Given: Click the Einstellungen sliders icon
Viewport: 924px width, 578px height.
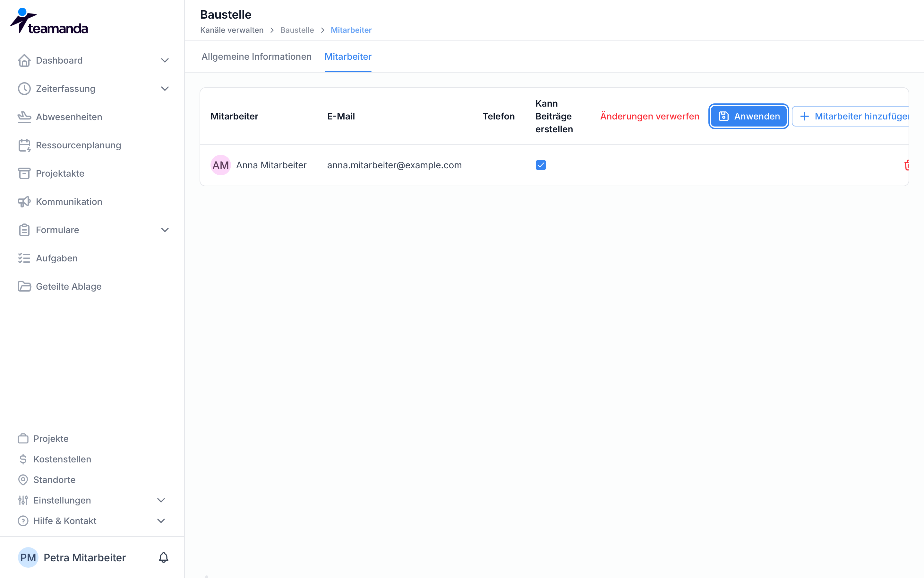Looking at the screenshot, I should coord(23,500).
